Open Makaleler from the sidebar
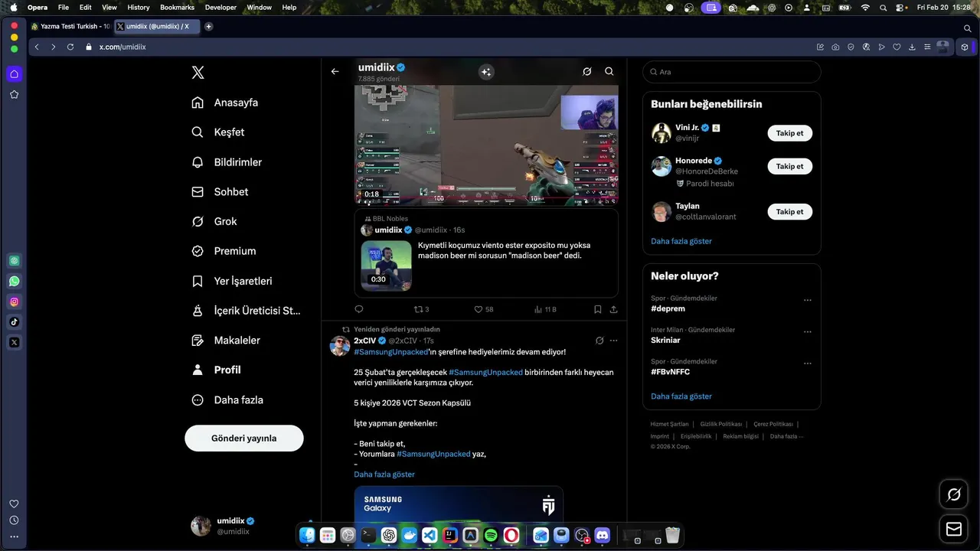Screen dimensions: 980x551 coord(226,340)
